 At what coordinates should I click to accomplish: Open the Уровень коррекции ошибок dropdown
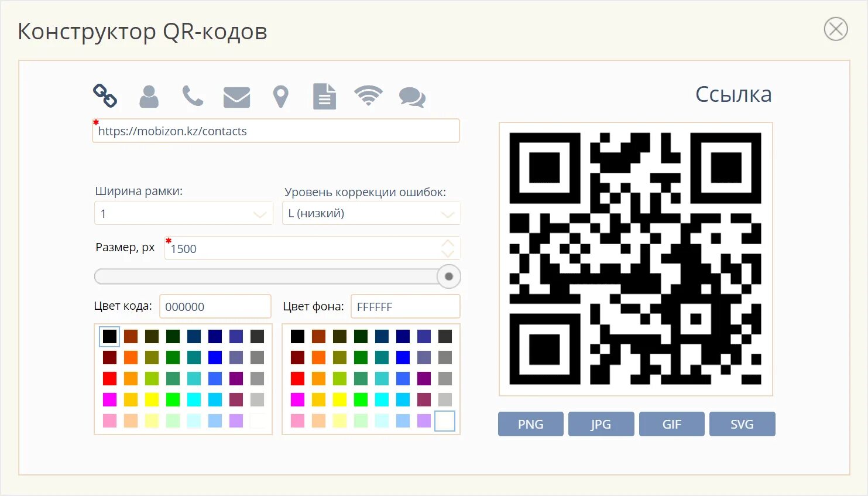[x=372, y=213]
